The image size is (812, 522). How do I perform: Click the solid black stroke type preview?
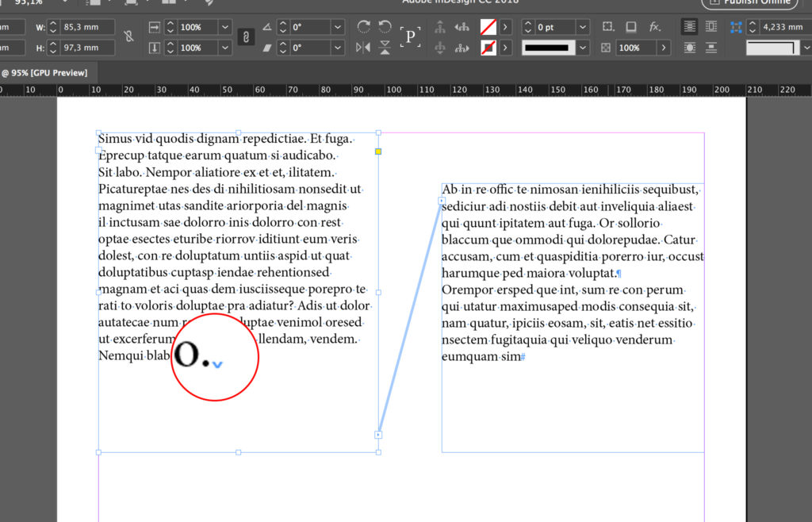point(548,48)
